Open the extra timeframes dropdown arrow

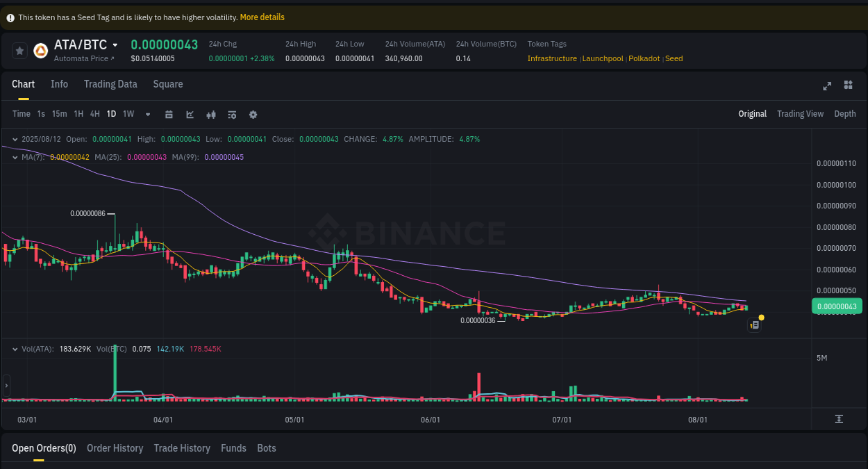[147, 114]
